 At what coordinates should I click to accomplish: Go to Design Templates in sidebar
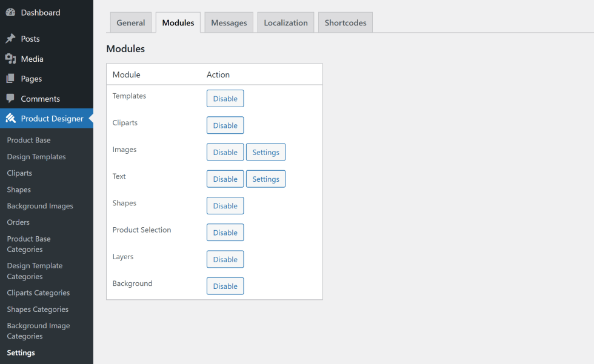[x=36, y=157]
